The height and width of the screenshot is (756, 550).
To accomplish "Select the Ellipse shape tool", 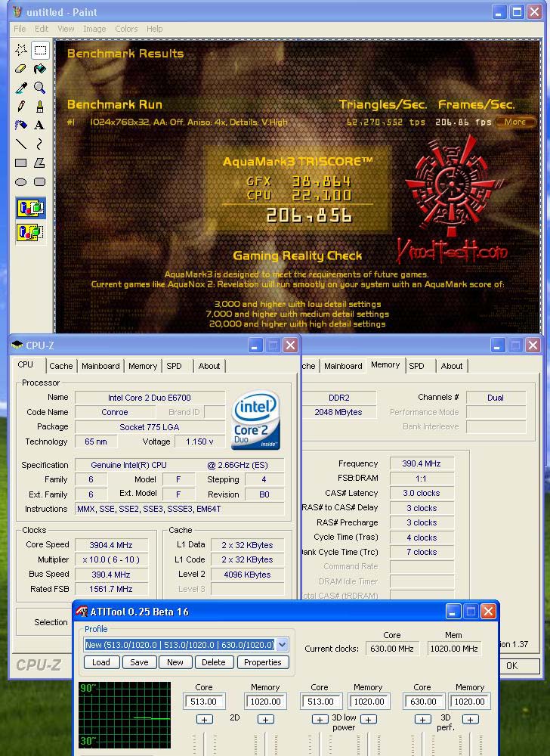I will point(20,181).
